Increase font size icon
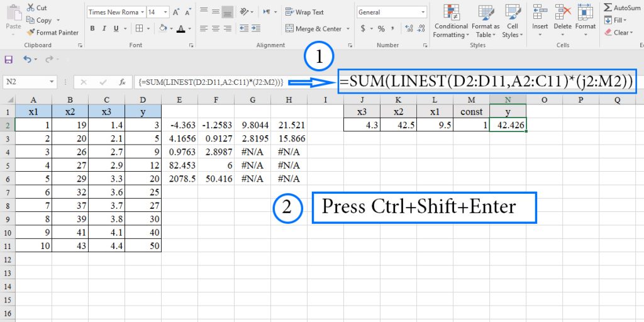This screenshot has height=322, width=644. (x=176, y=13)
